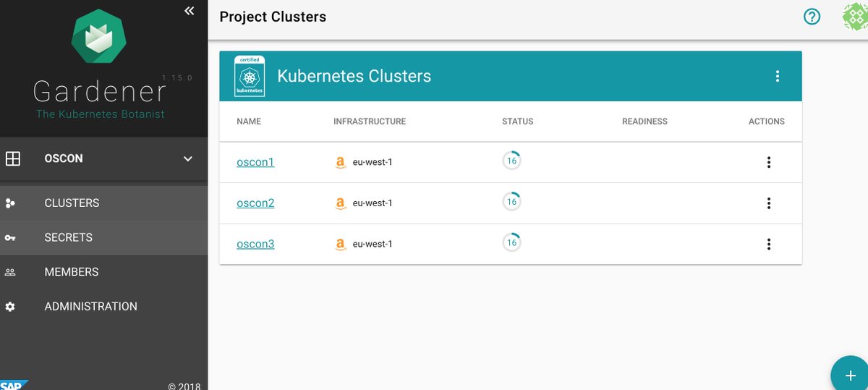
Task: Click the AWS icon in oscon3 row
Action: click(x=341, y=245)
